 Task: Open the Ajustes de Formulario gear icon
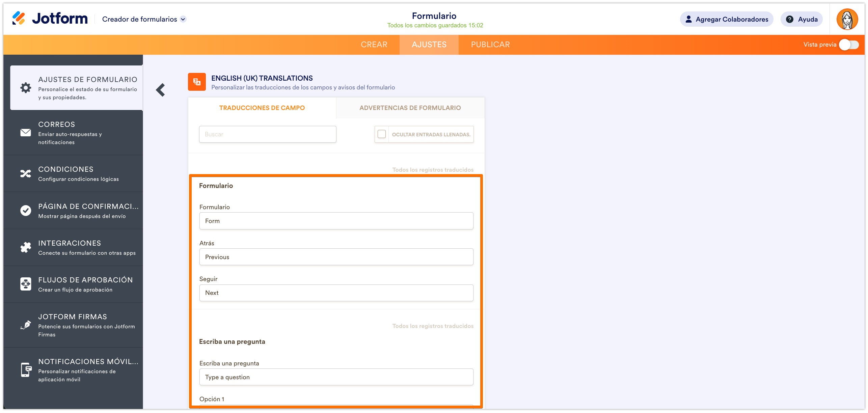(25, 87)
